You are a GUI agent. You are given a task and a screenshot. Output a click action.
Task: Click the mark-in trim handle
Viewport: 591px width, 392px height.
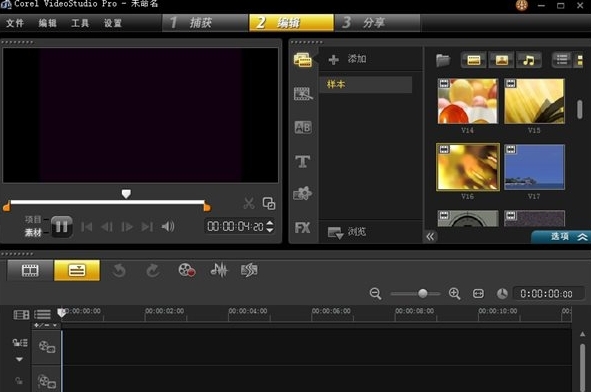coord(6,207)
